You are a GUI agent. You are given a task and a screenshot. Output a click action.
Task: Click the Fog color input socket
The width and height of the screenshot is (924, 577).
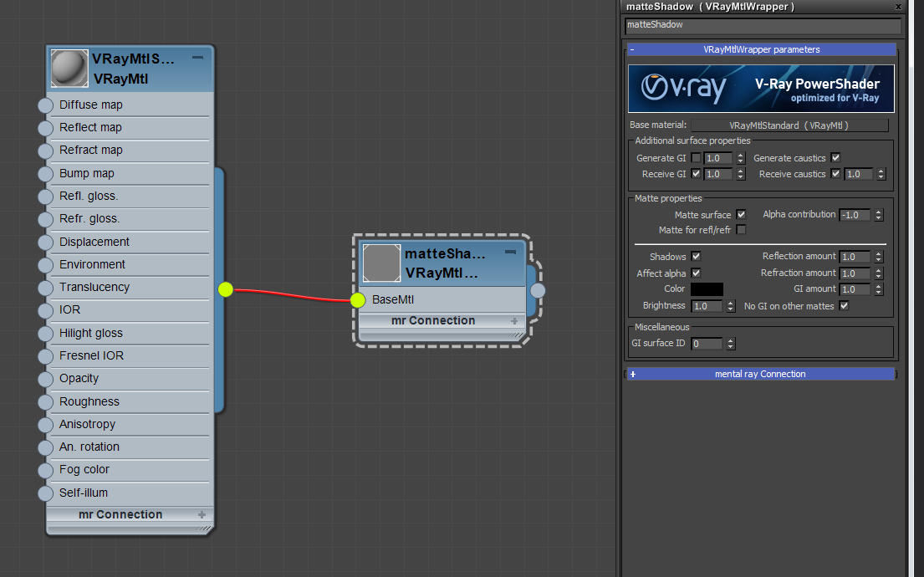click(45, 470)
